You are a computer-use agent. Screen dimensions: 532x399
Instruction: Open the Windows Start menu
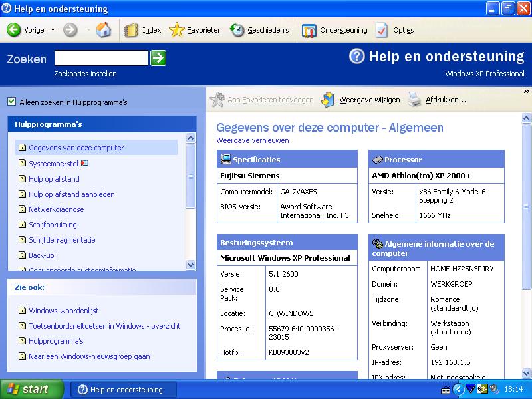click(31, 389)
